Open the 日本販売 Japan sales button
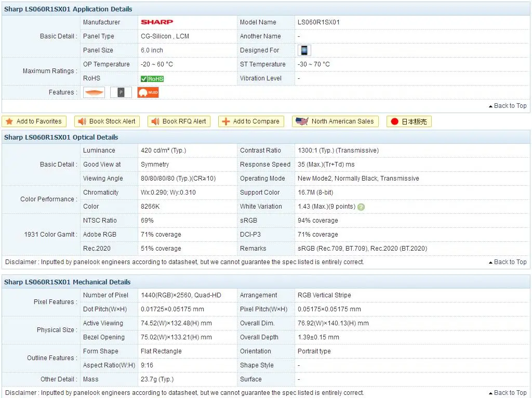Image resolution: width=532 pixels, height=398 pixels. 409,121
